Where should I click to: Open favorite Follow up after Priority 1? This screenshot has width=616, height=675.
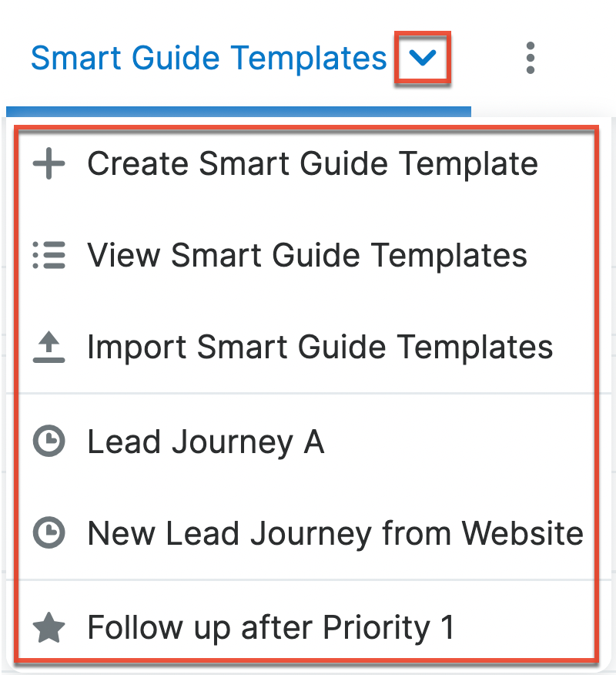(x=271, y=627)
